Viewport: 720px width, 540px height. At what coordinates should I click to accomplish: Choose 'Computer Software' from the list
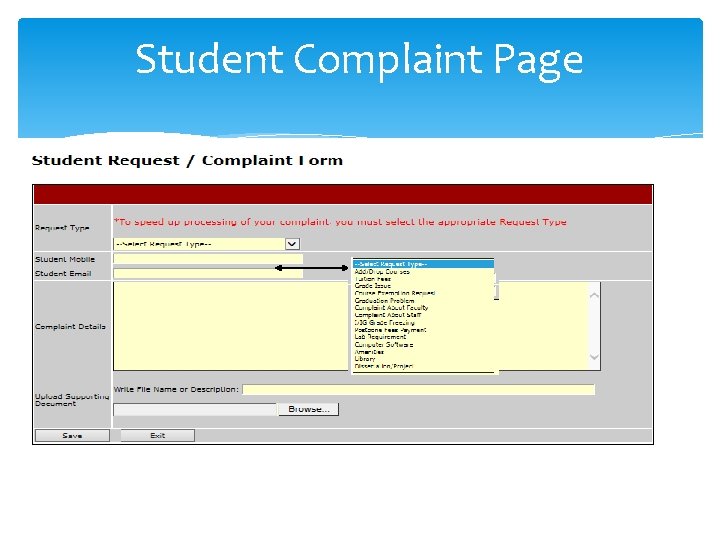[x=384, y=344]
